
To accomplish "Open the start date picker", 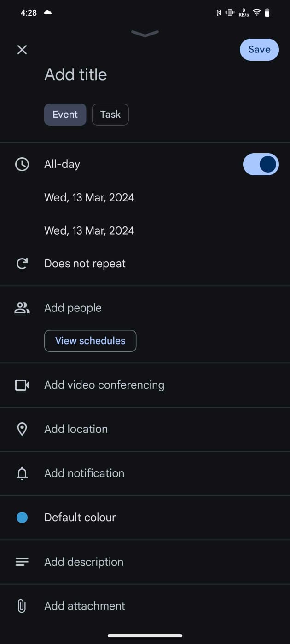I will 89,197.
